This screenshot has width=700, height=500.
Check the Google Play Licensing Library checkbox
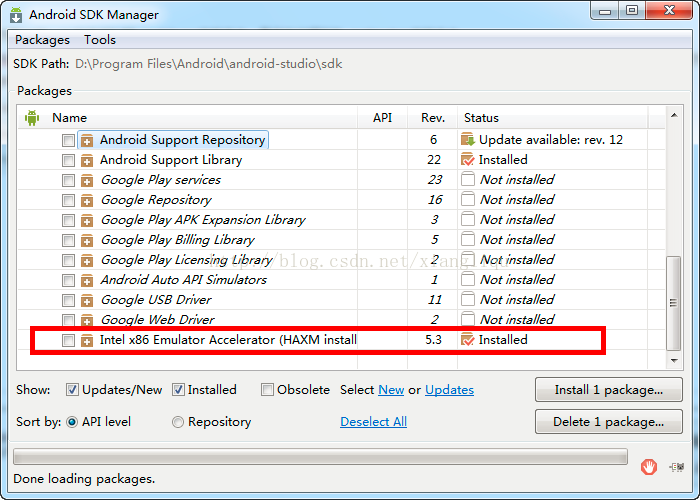[x=68, y=261]
